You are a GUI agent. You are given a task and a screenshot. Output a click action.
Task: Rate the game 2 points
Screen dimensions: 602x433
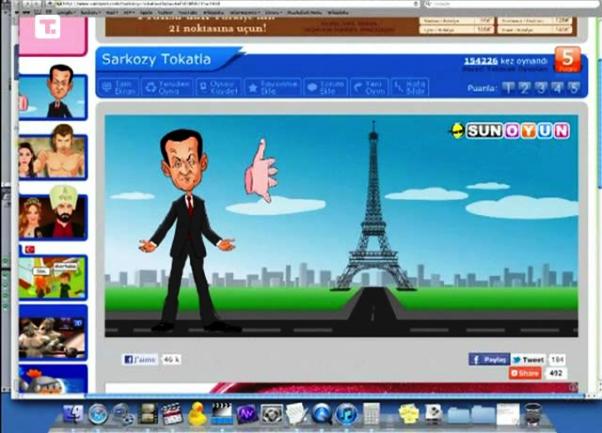point(524,88)
